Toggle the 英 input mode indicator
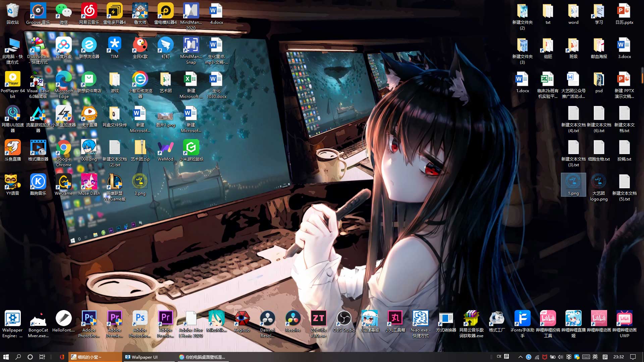This screenshot has width=644, height=362. pyautogui.click(x=595, y=357)
